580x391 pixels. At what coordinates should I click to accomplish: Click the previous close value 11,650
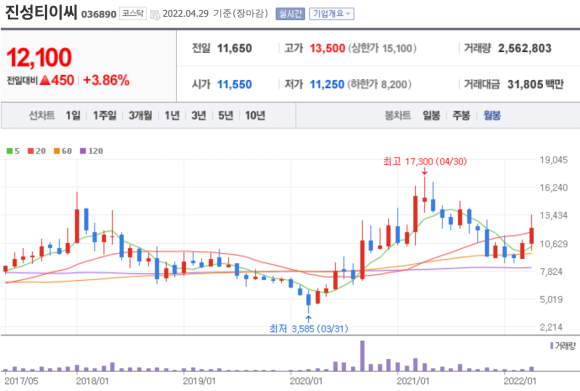pyautogui.click(x=235, y=48)
